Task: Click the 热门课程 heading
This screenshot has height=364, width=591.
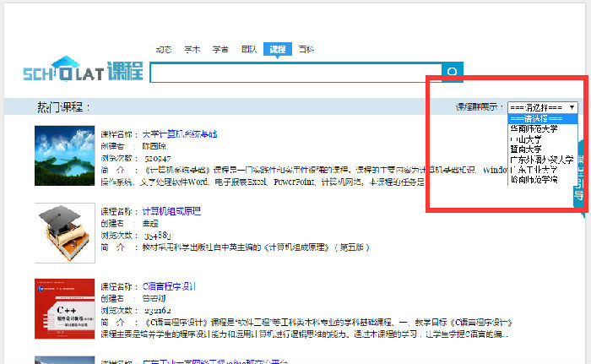Action: click(x=63, y=107)
